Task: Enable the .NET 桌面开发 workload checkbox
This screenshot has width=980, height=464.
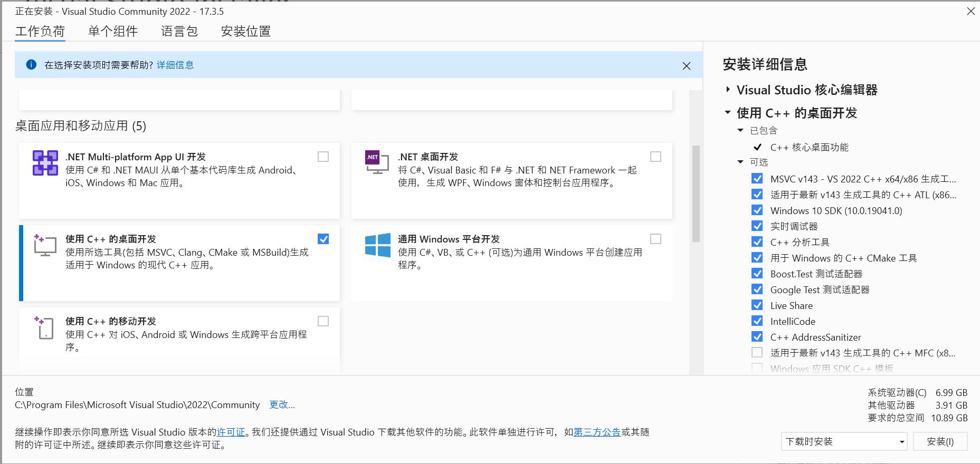Action: (655, 157)
